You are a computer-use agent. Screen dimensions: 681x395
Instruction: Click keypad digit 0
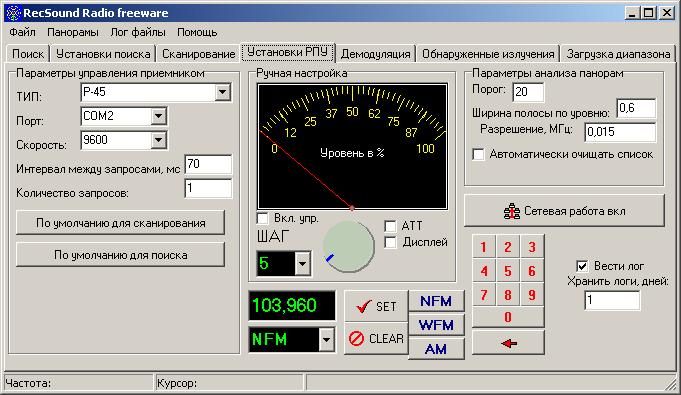[508, 317]
